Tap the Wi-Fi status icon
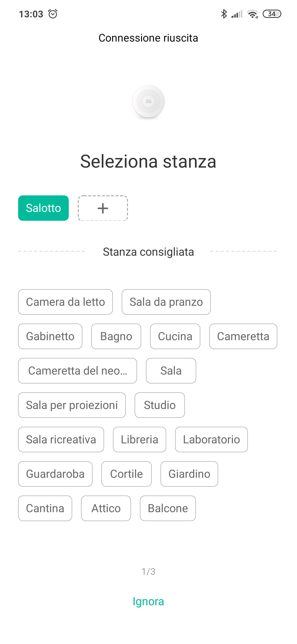This screenshot has height=644, width=297. pyautogui.click(x=253, y=14)
